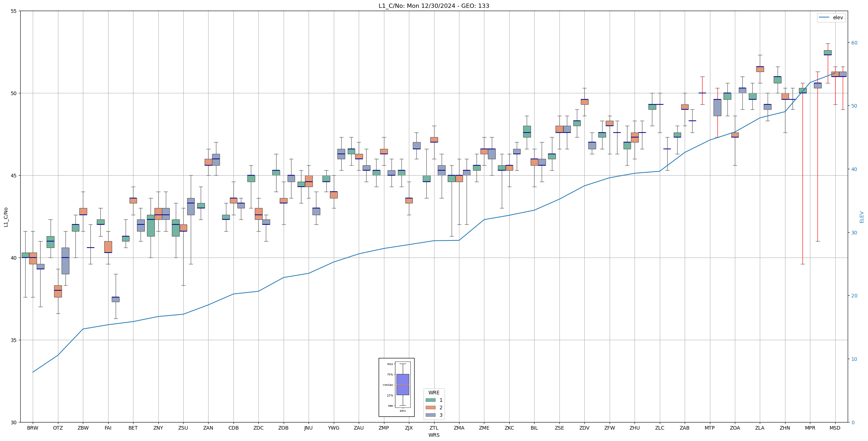
Task: Click the L1_C/No y-axis label
Action: [x=6, y=217]
